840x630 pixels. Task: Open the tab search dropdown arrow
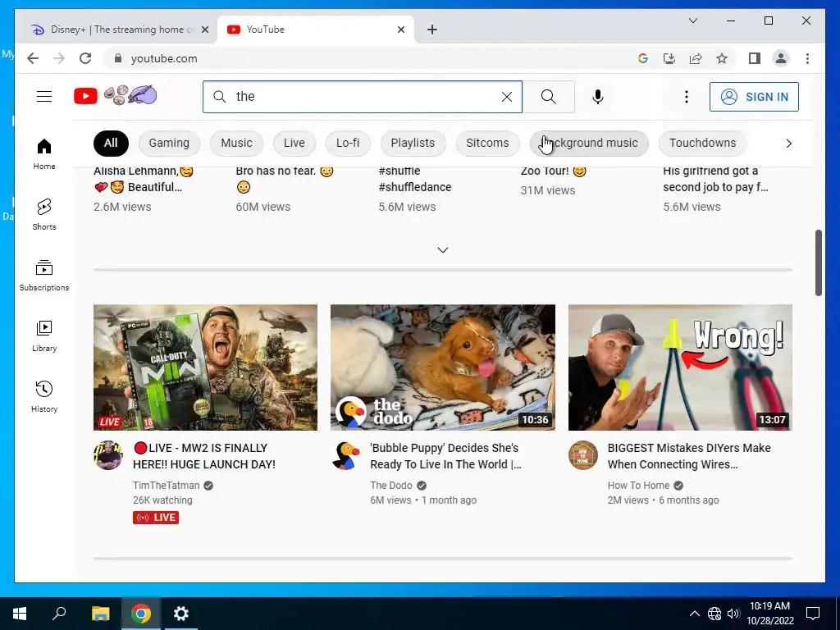(692, 21)
